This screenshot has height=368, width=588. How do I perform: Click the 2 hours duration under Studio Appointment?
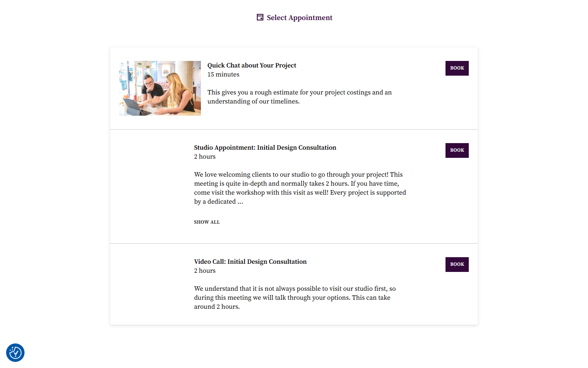pos(205,157)
